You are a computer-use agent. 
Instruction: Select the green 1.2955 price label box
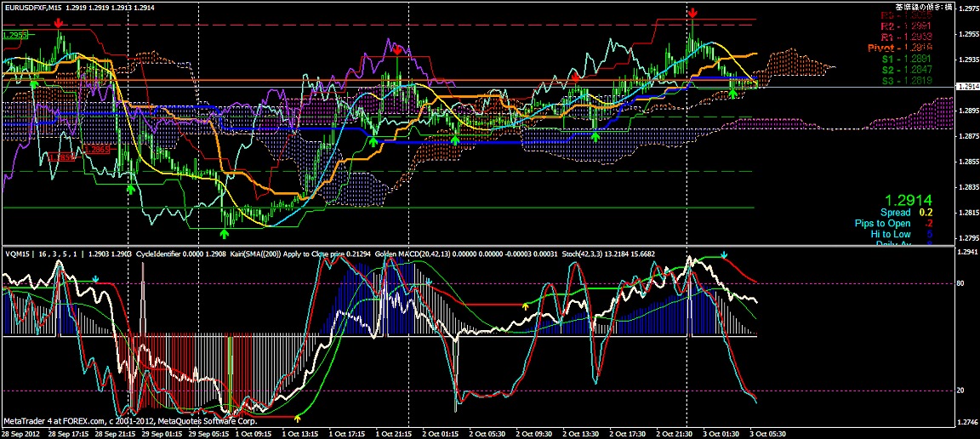14,35
